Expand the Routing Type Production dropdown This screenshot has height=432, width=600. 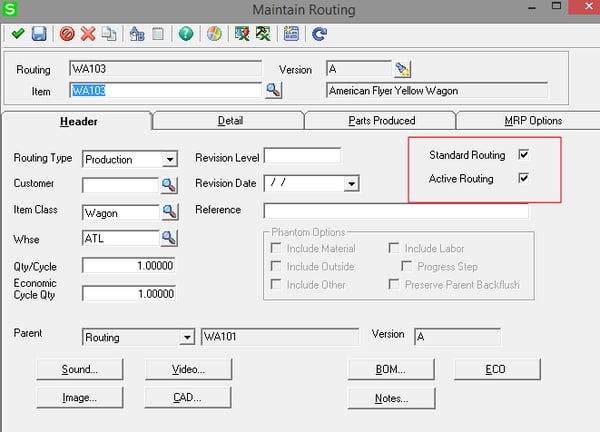170,159
